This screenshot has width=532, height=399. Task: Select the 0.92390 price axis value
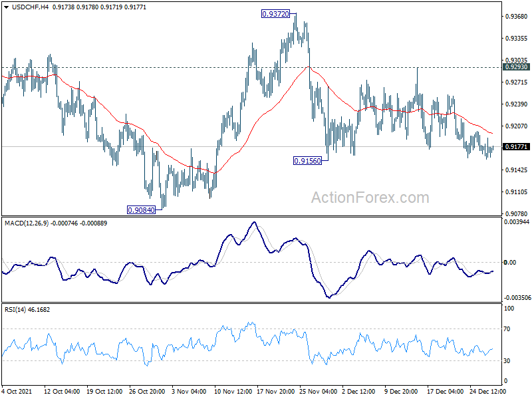click(x=517, y=104)
